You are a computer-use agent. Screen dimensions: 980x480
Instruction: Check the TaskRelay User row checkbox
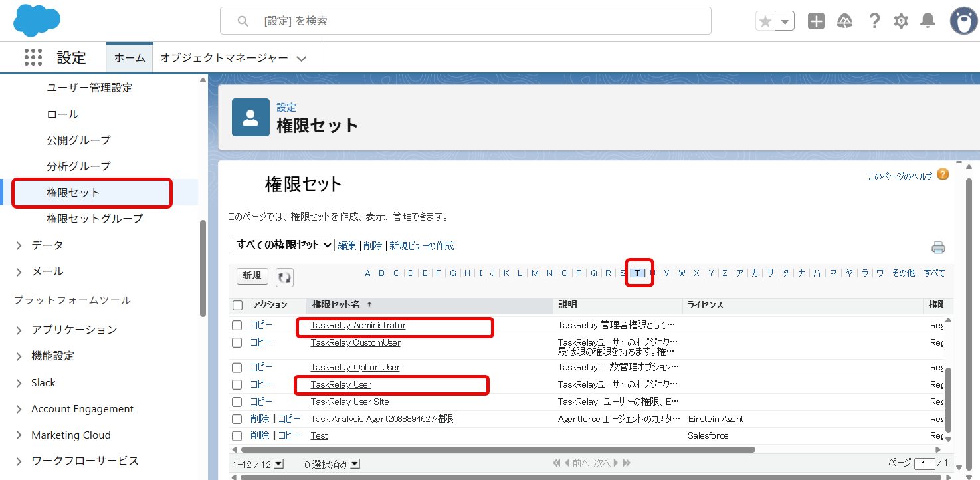(237, 385)
